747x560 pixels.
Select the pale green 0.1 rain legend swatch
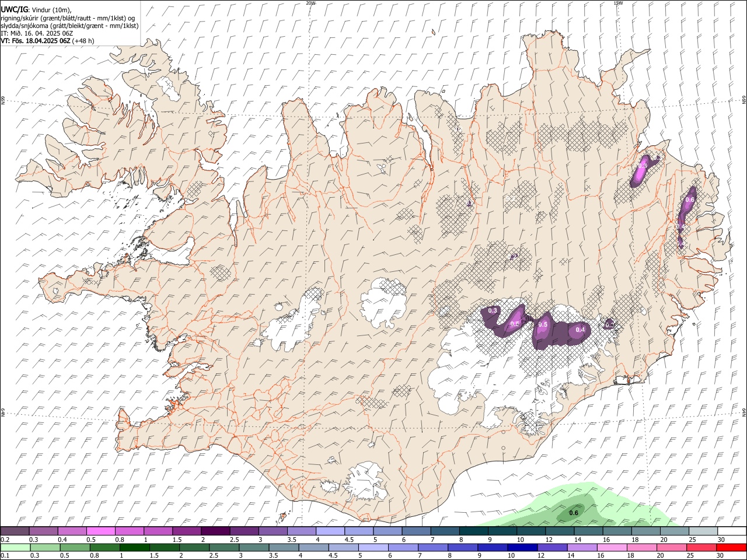coord(15,547)
